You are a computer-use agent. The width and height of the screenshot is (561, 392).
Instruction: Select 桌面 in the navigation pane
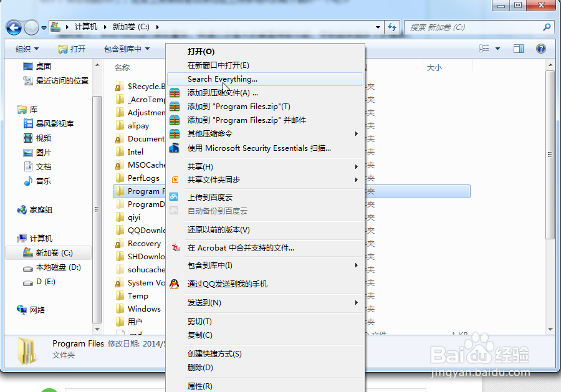[x=37, y=67]
